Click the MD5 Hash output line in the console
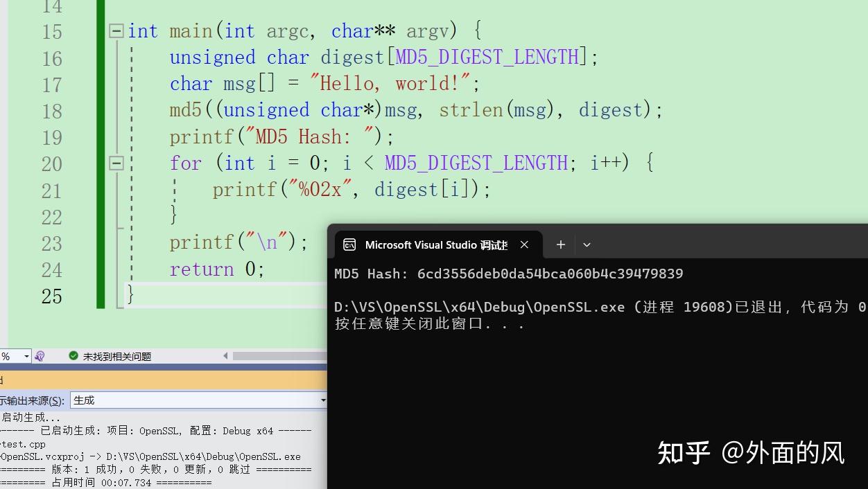 point(509,274)
